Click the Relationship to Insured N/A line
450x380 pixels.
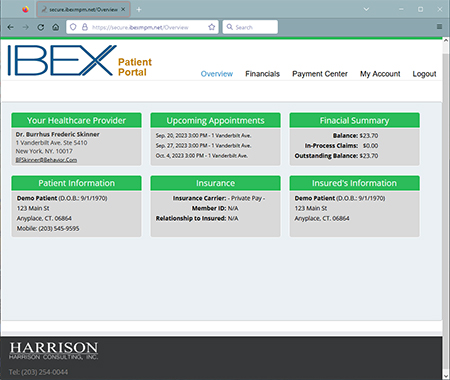tap(197, 218)
